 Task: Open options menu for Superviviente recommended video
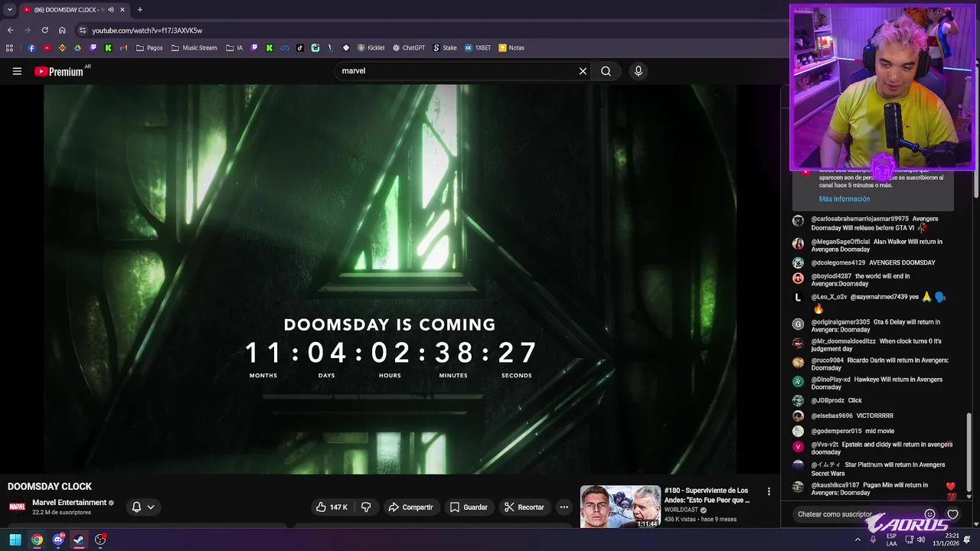(x=769, y=491)
